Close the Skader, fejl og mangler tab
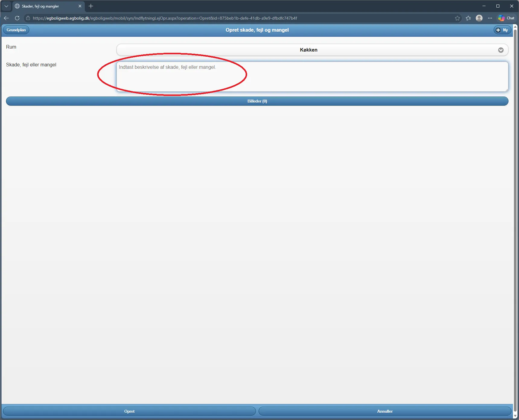 [80, 6]
